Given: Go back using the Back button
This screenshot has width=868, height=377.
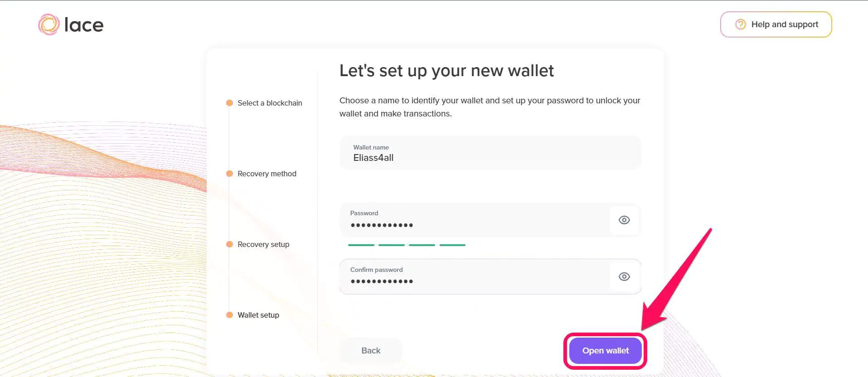Looking at the screenshot, I should tap(370, 350).
